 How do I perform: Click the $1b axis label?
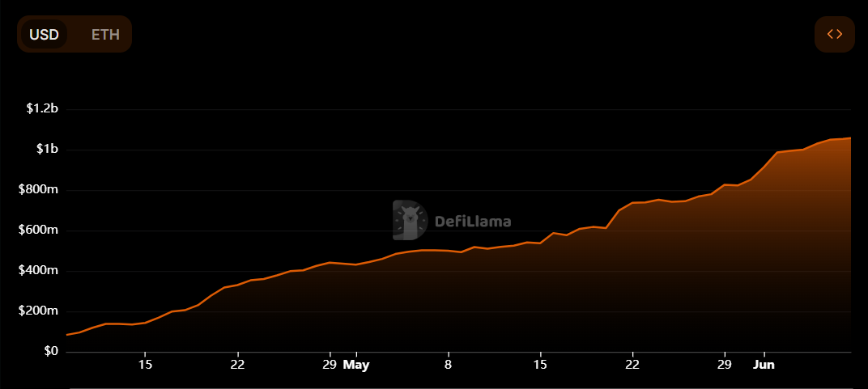47,149
